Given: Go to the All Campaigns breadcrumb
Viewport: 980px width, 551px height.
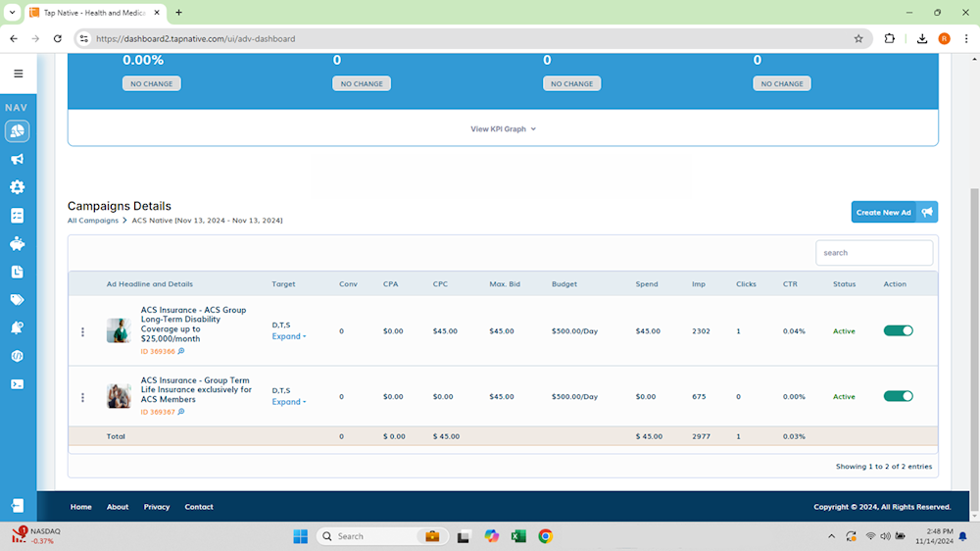Looking at the screenshot, I should [93, 221].
